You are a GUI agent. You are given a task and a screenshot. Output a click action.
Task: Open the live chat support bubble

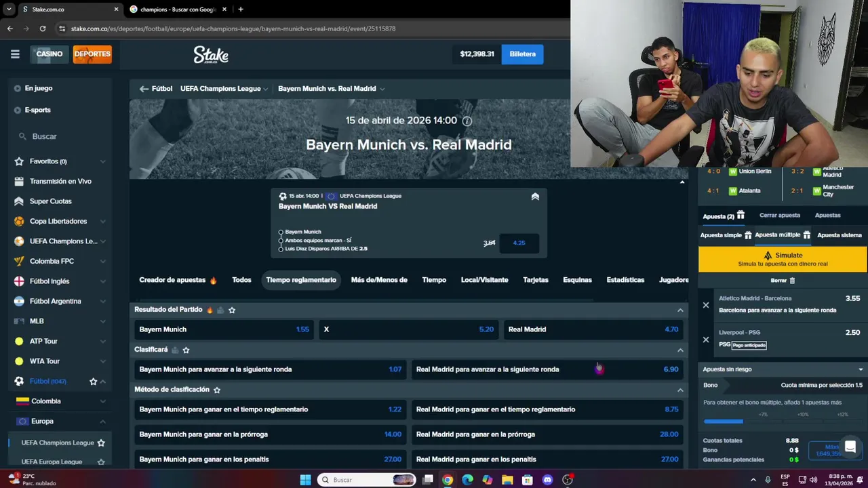point(850,447)
